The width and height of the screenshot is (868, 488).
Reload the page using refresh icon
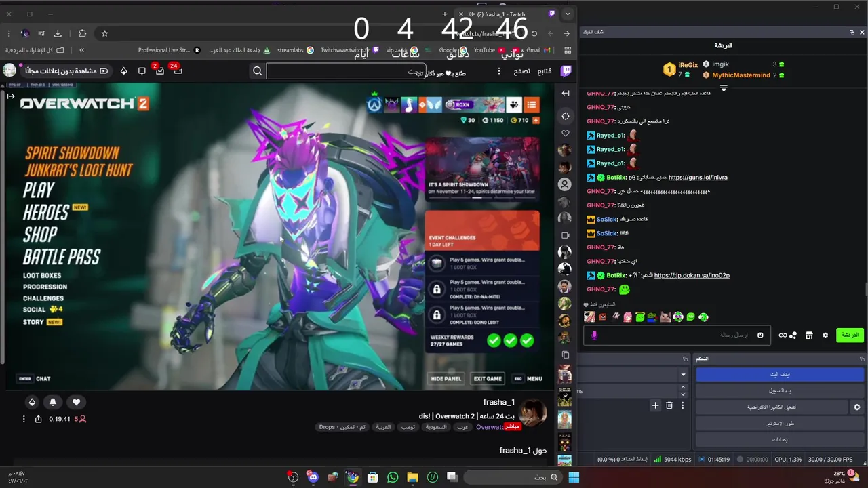pos(534,33)
